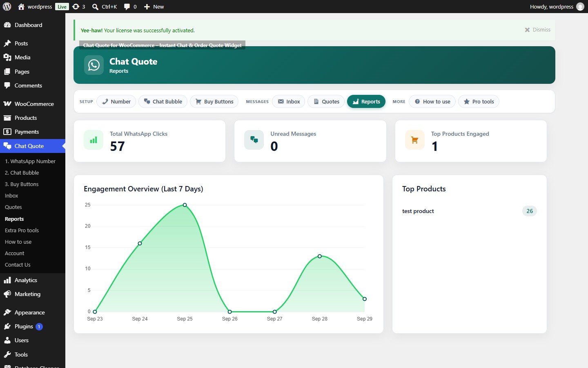588x368 pixels.
Task: Click the cart icon in Top Products Engaged card
Action: point(415,140)
